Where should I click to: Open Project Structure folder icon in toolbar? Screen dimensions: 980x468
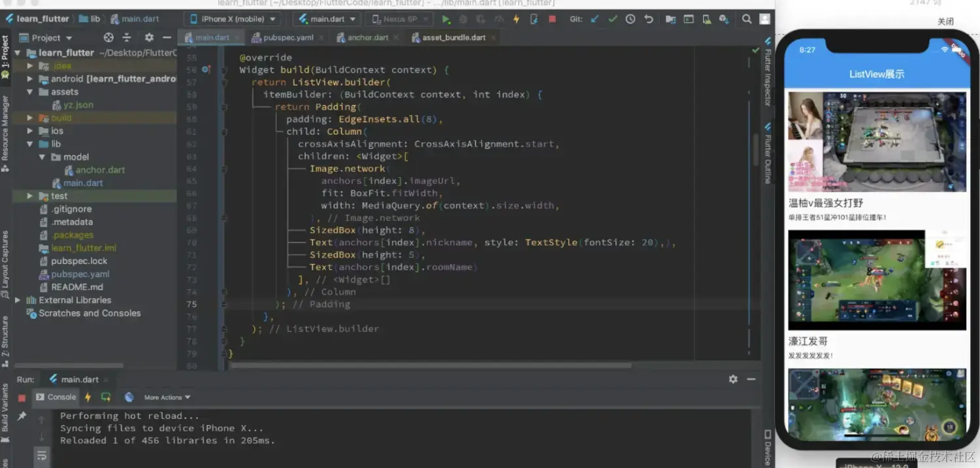pos(670,20)
